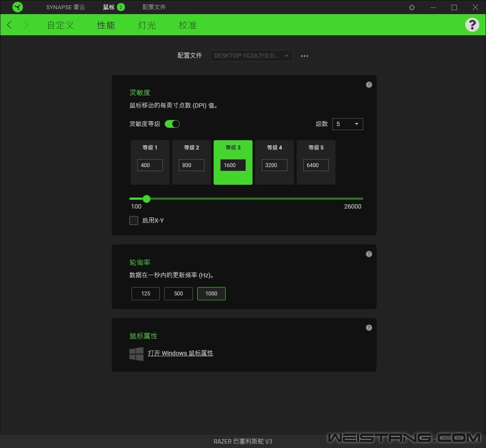Open the large help question mark
Image resolution: width=486 pixels, height=448 pixels.
(x=472, y=25)
